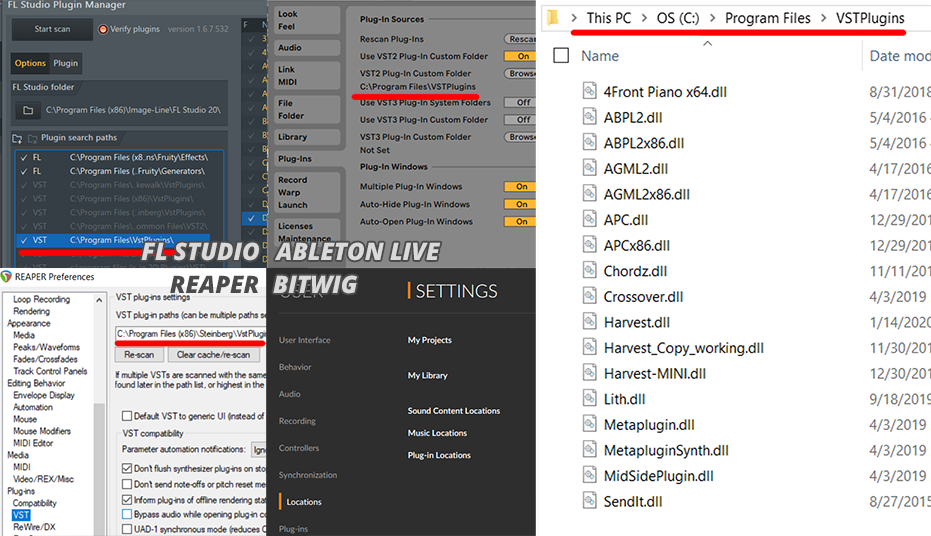Click Browse for VST2 Plug-In Custom Folder
Image resolution: width=931 pixels, height=536 pixels.
click(520, 74)
